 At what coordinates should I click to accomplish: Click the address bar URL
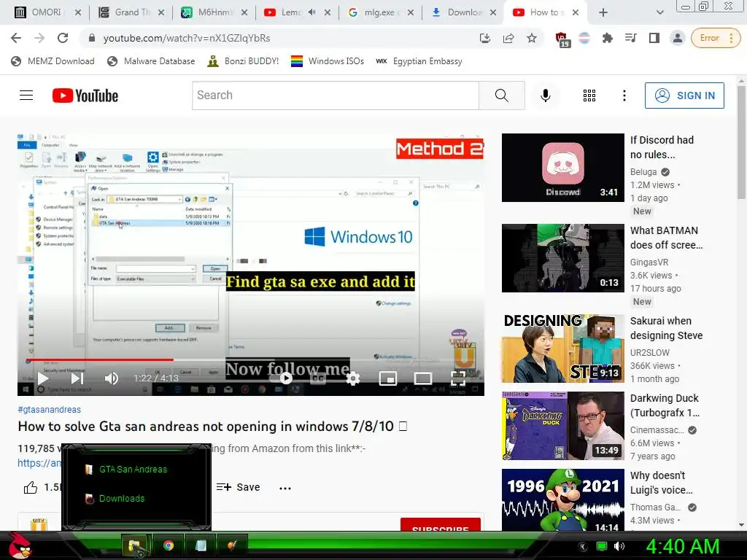pos(187,38)
